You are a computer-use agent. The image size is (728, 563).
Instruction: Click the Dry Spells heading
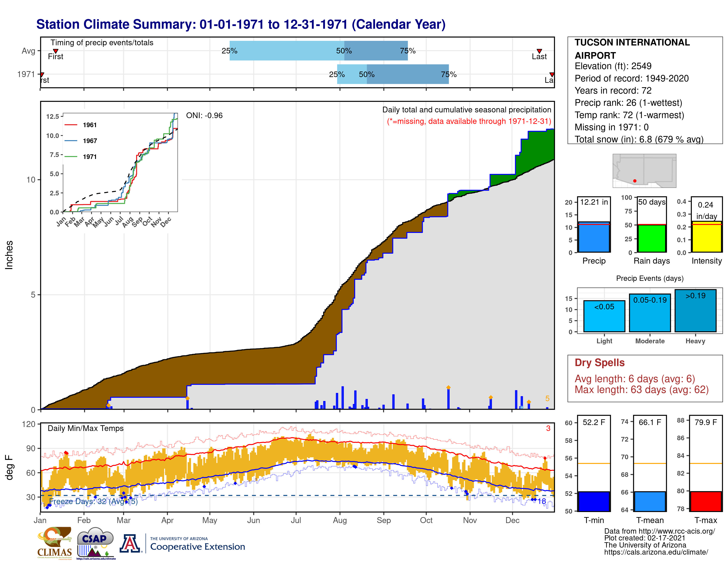pyautogui.click(x=599, y=363)
